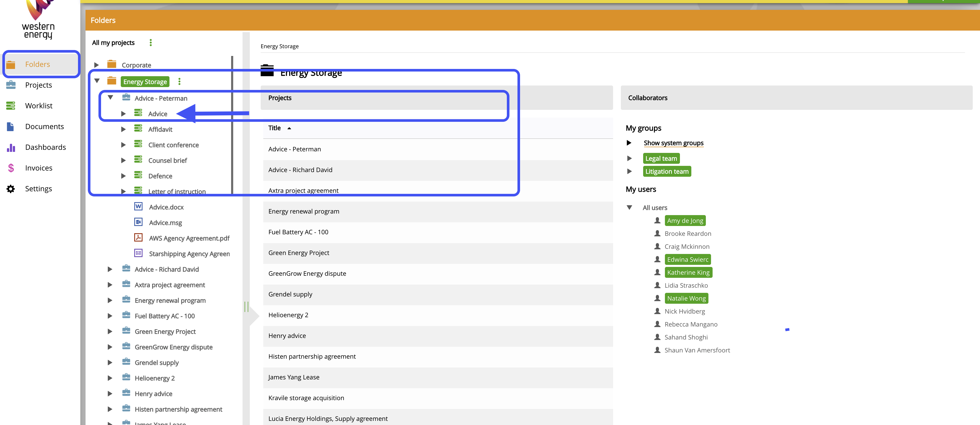
Task: Click the user icon beside Brooke Reardon
Action: coord(657,233)
